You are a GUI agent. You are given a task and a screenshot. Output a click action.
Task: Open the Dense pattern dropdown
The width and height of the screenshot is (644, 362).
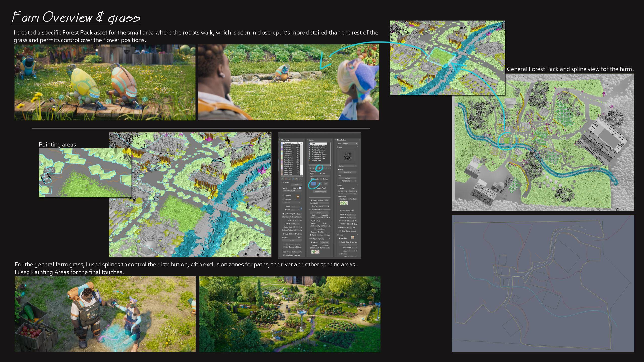pos(348,166)
